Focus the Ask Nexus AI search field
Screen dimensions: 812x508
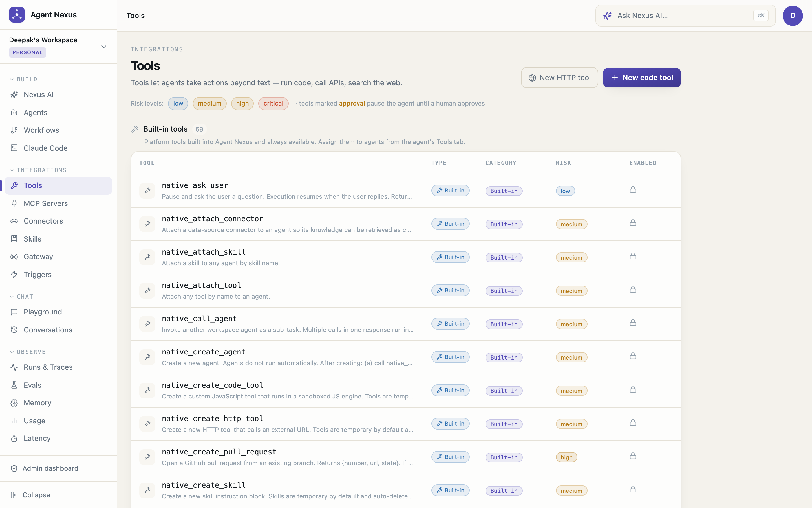point(685,16)
